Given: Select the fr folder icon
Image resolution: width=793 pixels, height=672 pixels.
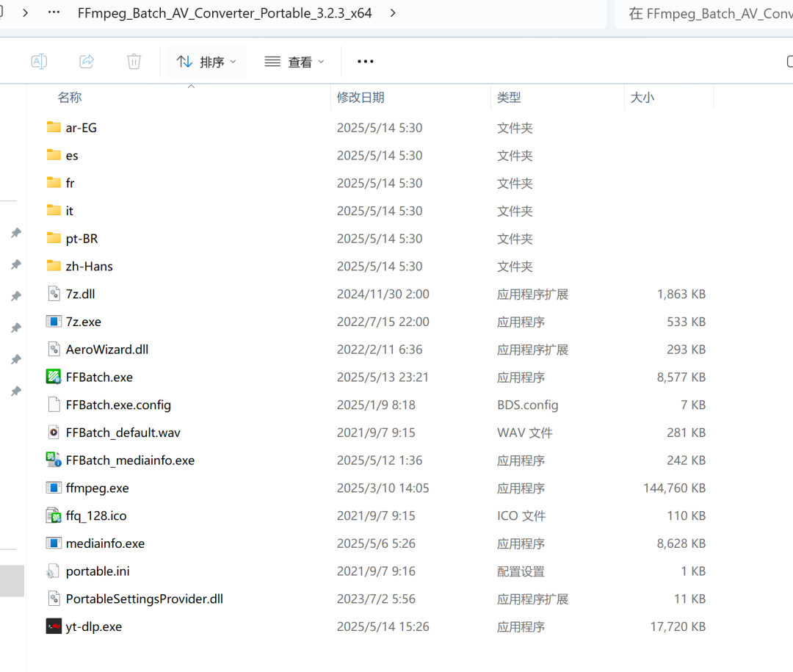Looking at the screenshot, I should click(54, 182).
